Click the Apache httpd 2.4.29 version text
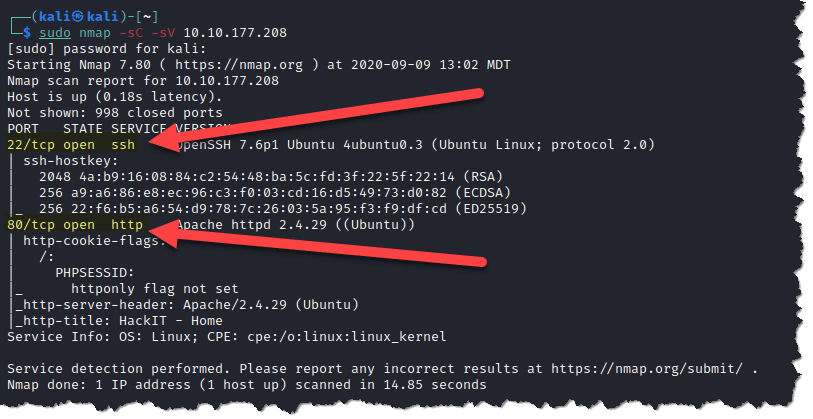Image resolution: width=813 pixels, height=419 pixels. tap(251, 225)
